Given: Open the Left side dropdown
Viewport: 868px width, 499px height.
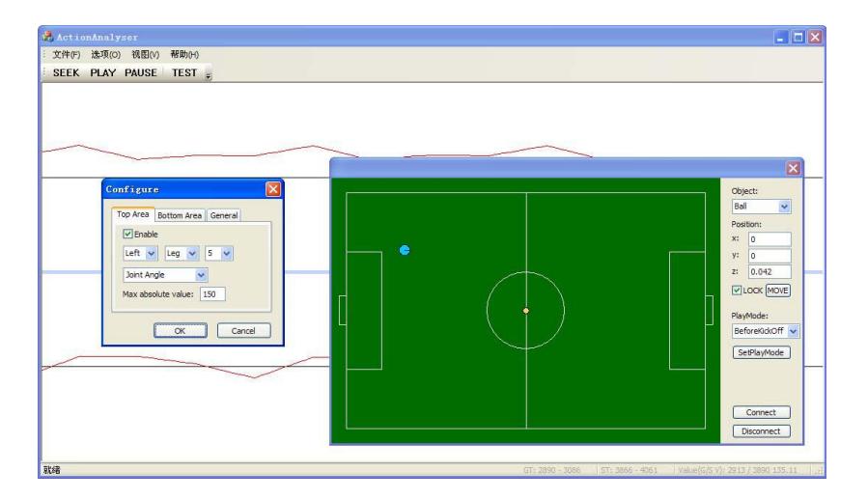Looking at the screenshot, I should (152, 254).
